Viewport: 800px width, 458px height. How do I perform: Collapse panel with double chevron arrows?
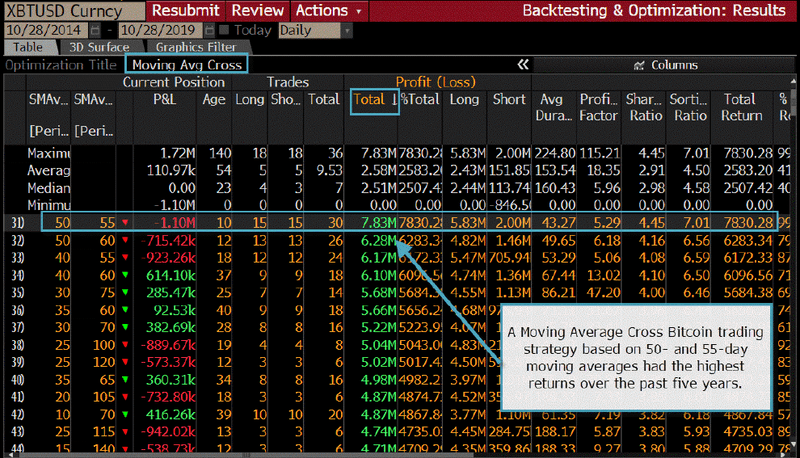(x=522, y=64)
